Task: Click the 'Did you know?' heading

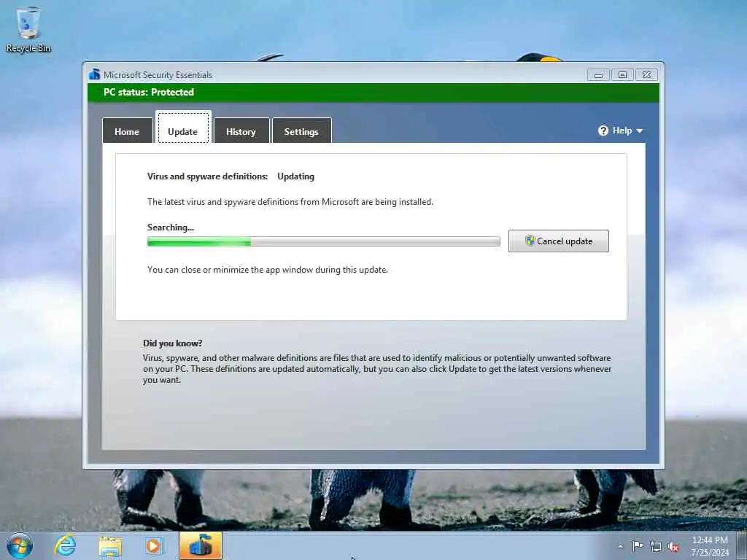Action: (x=172, y=343)
